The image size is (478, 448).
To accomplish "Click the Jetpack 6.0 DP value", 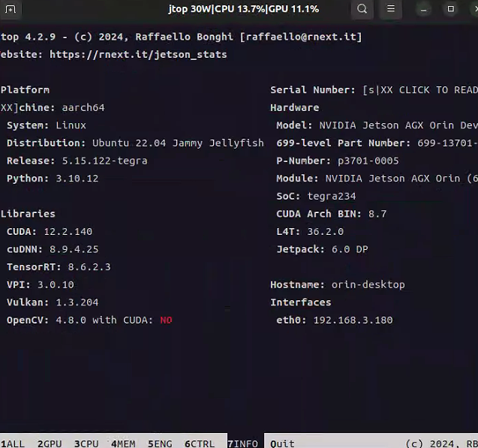I will point(350,249).
